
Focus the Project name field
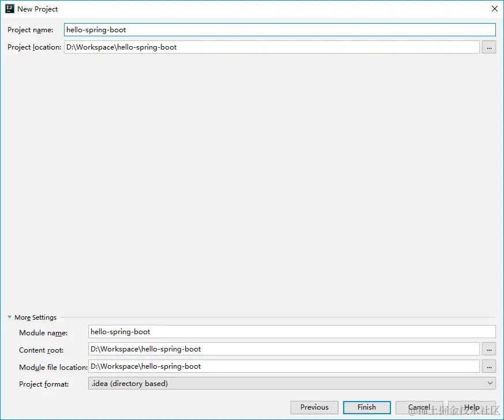(280, 29)
